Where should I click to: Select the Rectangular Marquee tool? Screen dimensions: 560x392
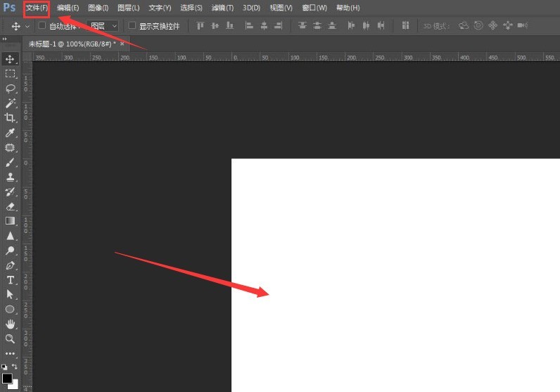[11, 73]
